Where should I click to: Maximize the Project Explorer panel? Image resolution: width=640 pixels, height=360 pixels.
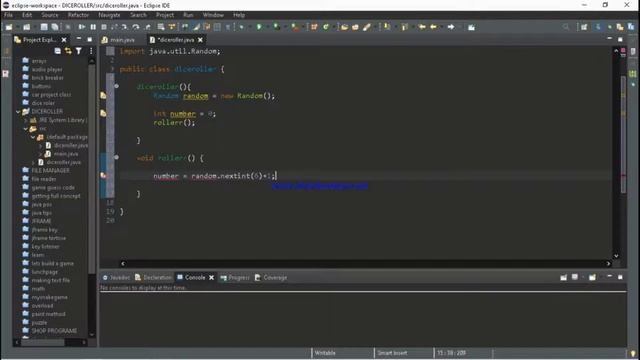point(89,40)
